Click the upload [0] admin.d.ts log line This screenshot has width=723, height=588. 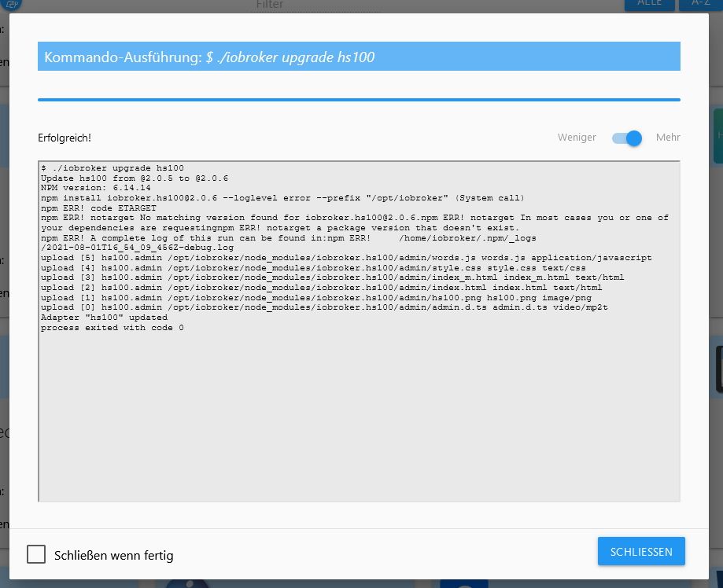(x=324, y=308)
